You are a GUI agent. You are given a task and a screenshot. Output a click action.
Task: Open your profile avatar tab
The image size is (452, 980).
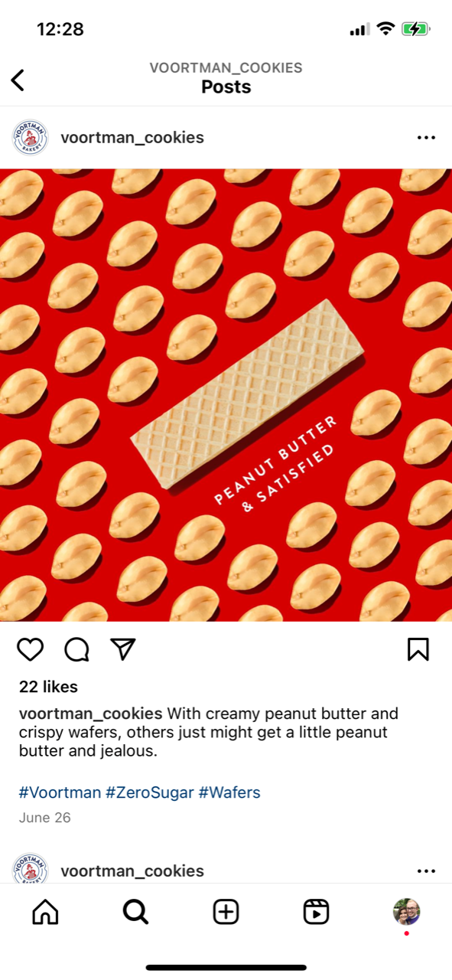click(406, 912)
